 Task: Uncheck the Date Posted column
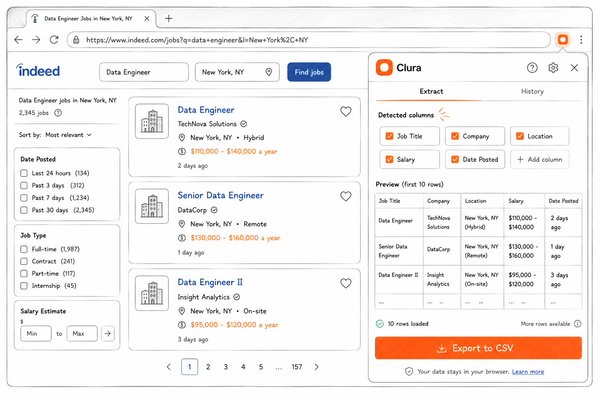tap(455, 160)
